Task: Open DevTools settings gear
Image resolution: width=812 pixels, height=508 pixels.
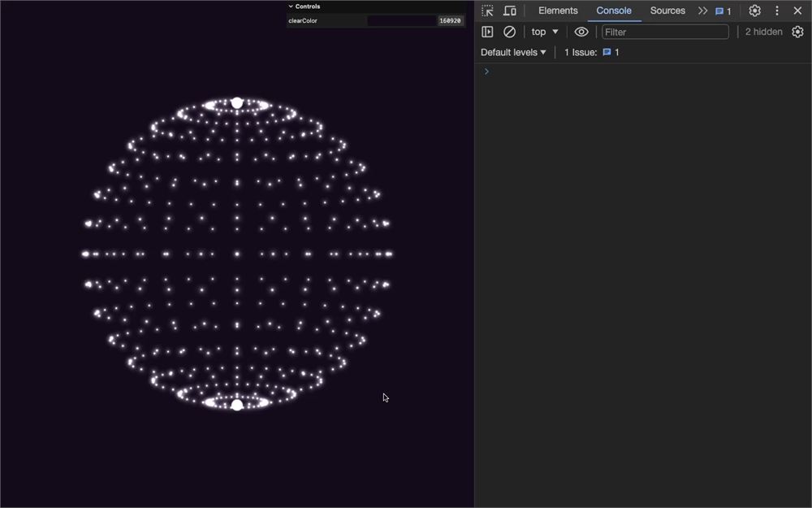Action: 755,11
